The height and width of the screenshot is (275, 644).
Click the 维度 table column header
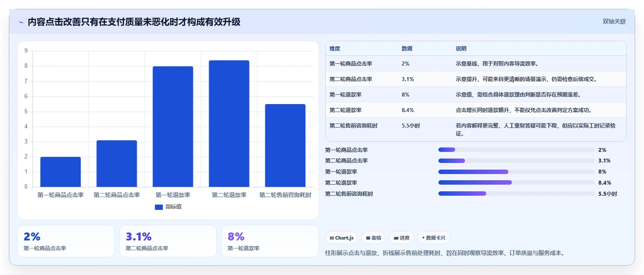(x=335, y=48)
